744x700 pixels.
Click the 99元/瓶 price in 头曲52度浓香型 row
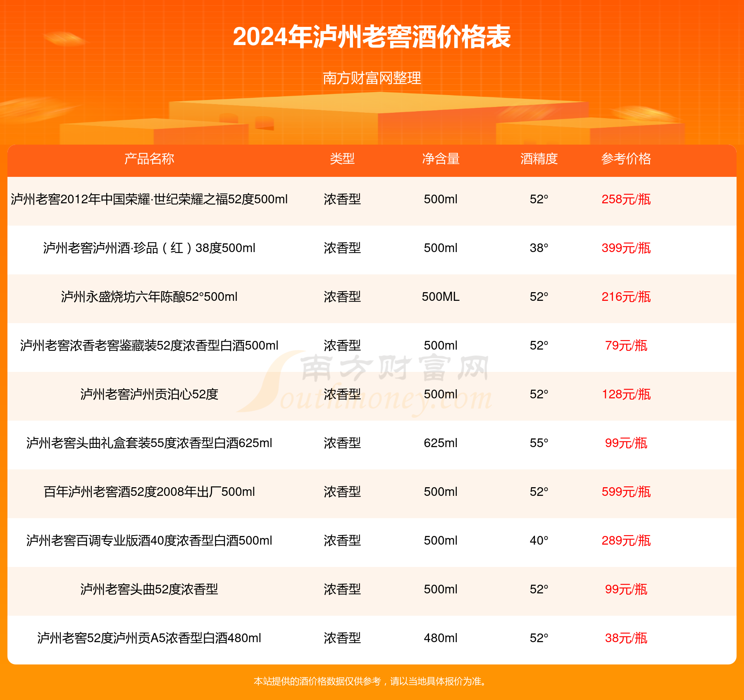coord(626,589)
